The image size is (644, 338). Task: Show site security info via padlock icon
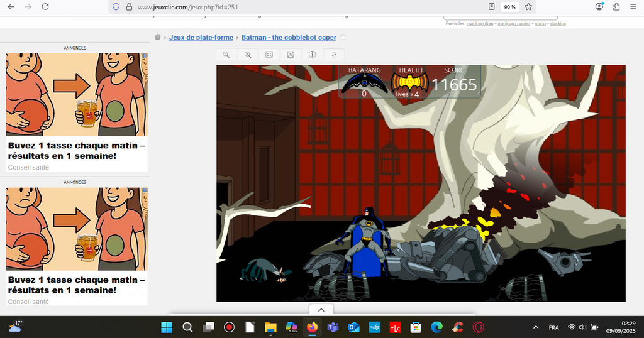[x=129, y=7]
